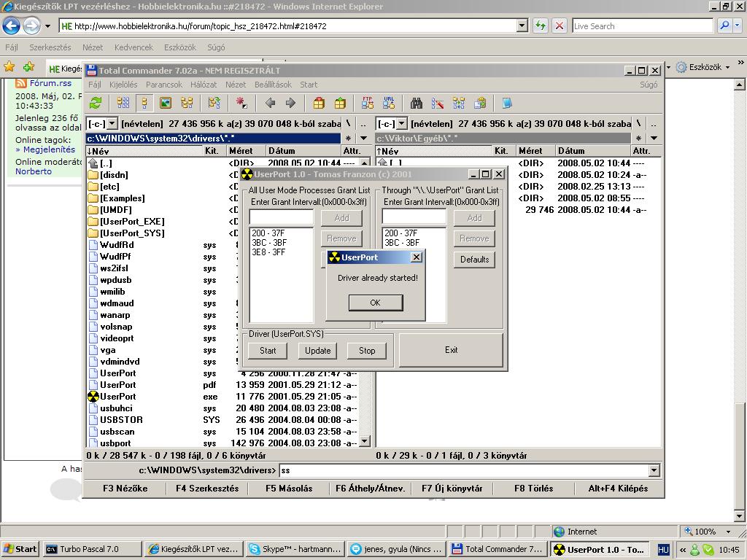Open right panel directory history arrow
747x560 pixels.
click(654, 138)
